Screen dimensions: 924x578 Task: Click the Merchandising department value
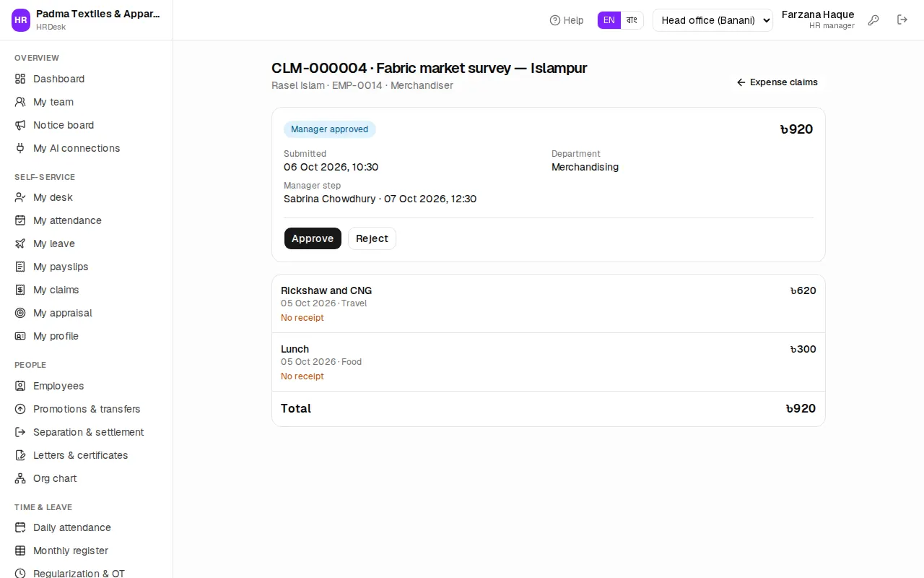point(585,167)
